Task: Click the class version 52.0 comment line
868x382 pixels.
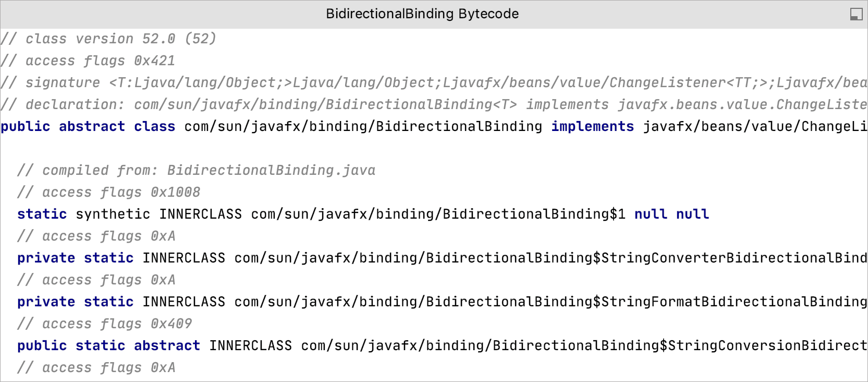Action: [x=108, y=39]
